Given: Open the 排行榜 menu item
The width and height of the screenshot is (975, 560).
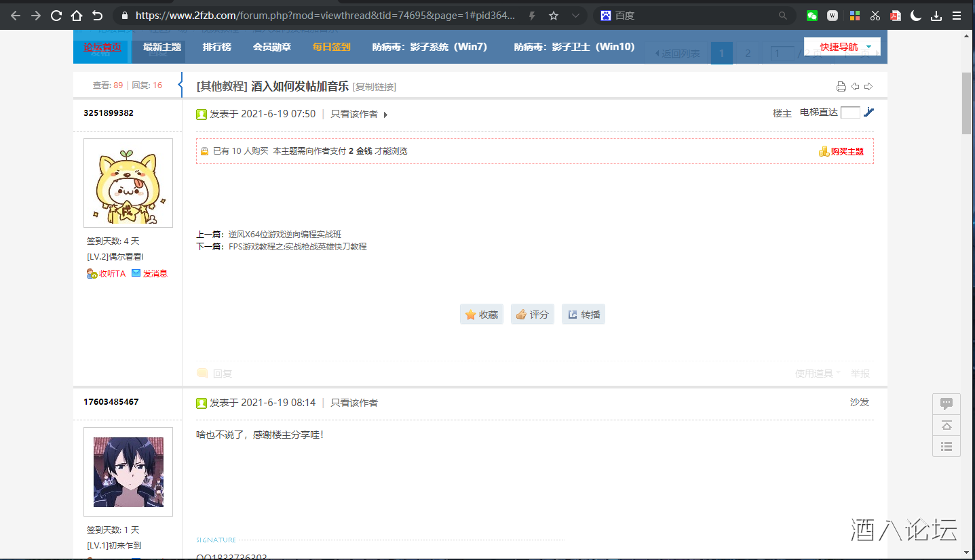Looking at the screenshot, I should click(216, 47).
